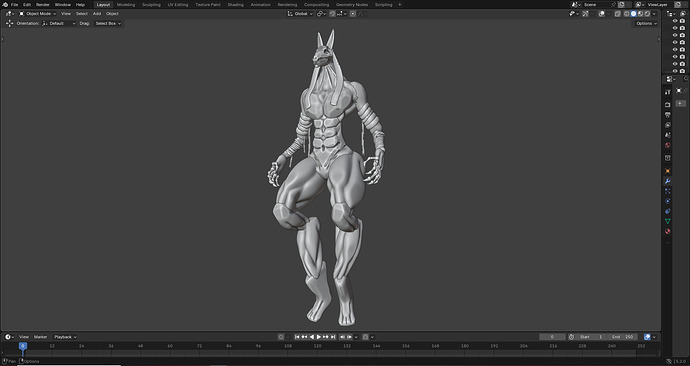Viewport: 690px width, 366px height.
Task: Open the Render properties tab
Action: coord(668,105)
